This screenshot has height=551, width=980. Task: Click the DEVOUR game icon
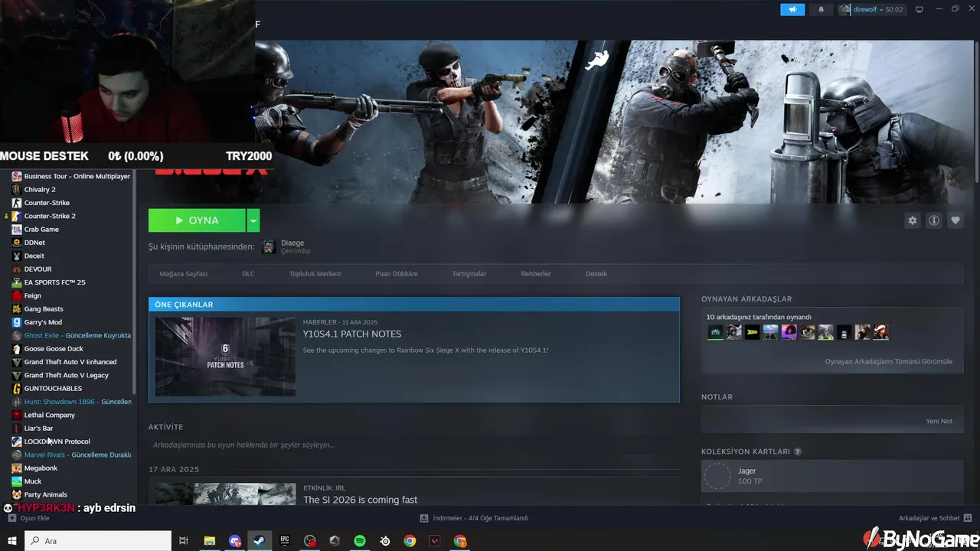click(17, 269)
